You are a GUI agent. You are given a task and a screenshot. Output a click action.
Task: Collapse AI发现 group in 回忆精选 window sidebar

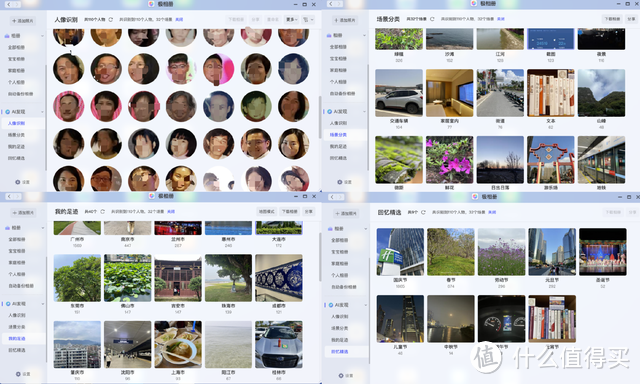point(365,305)
